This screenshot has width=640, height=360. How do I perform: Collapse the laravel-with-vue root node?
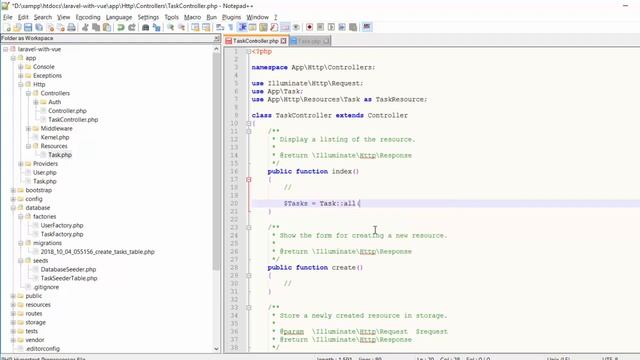5,49
